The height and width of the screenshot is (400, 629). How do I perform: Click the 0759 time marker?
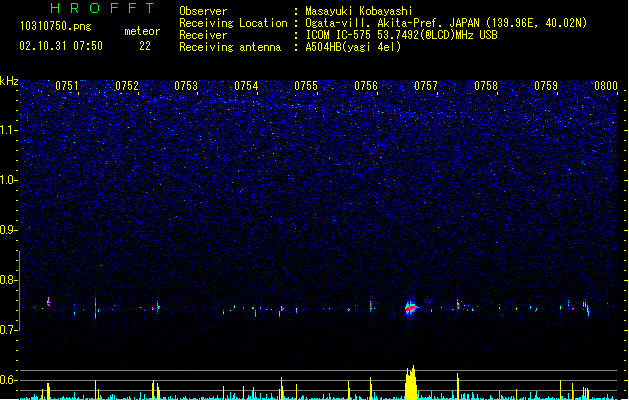[x=546, y=86]
